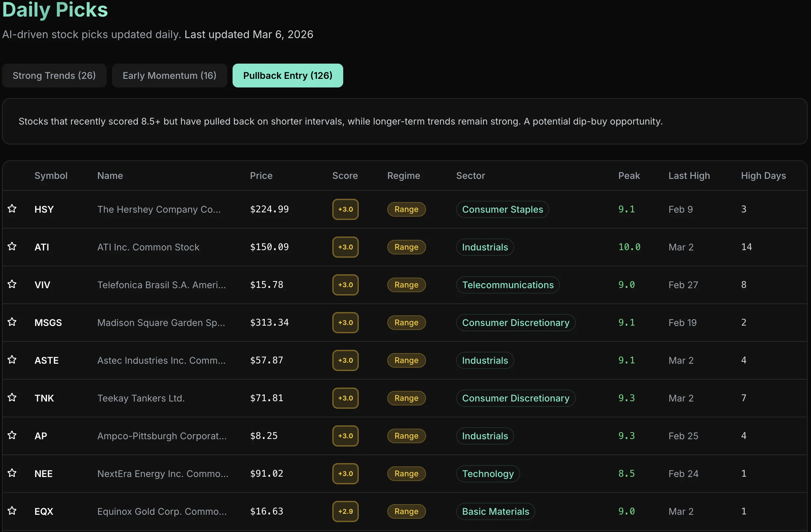Add VIV to favorites with star
811x532 pixels.
(12, 284)
